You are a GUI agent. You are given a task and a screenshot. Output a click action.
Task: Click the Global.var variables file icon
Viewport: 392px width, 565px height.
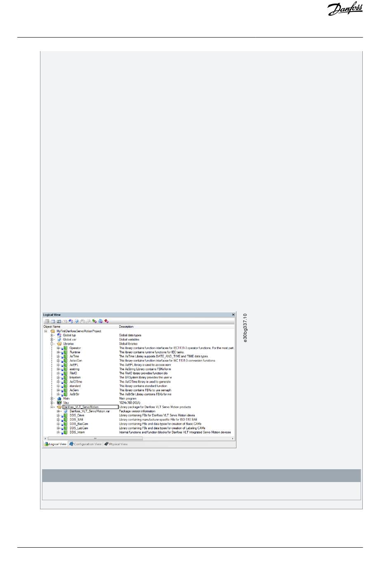[x=59, y=339]
